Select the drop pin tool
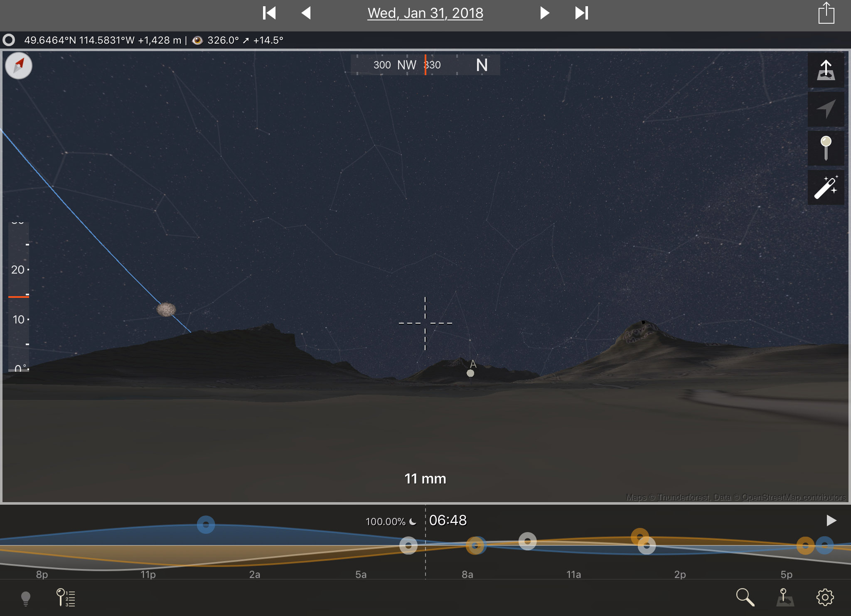The height and width of the screenshot is (616, 851). tap(826, 148)
